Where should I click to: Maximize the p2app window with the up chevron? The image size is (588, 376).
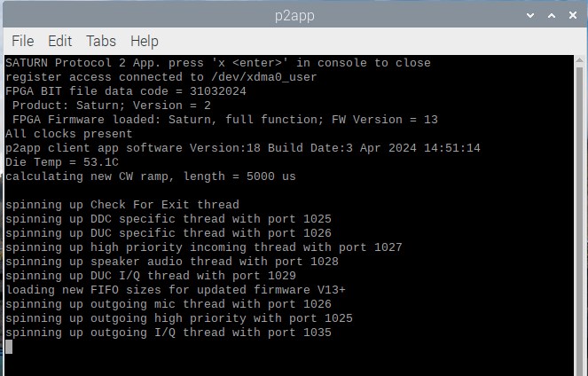tap(552, 15)
